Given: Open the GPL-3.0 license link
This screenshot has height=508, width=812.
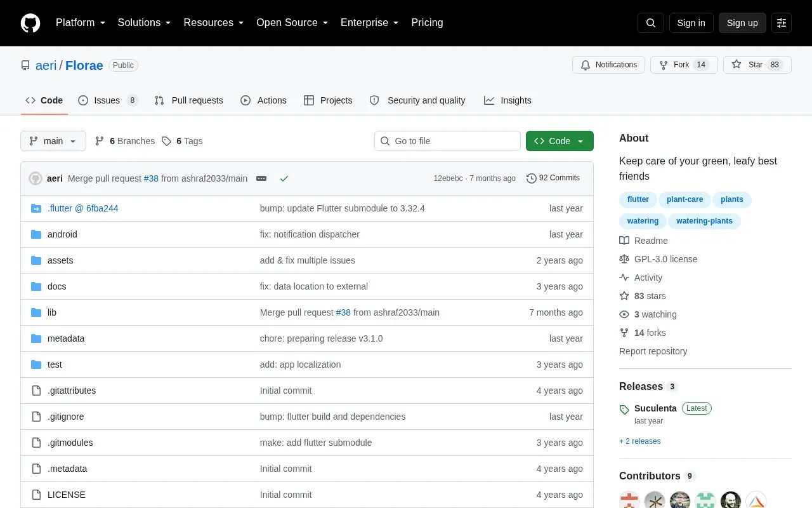Looking at the screenshot, I should tap(658, 259).
